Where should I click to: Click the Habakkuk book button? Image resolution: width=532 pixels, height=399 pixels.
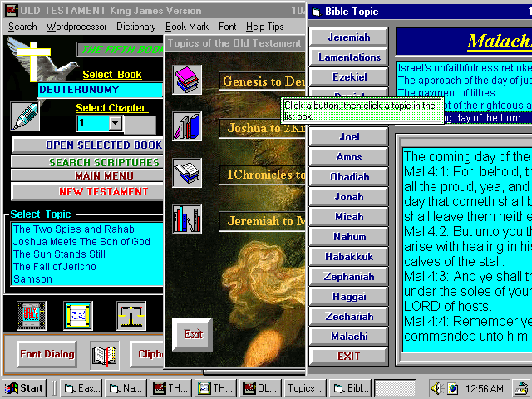349,257
